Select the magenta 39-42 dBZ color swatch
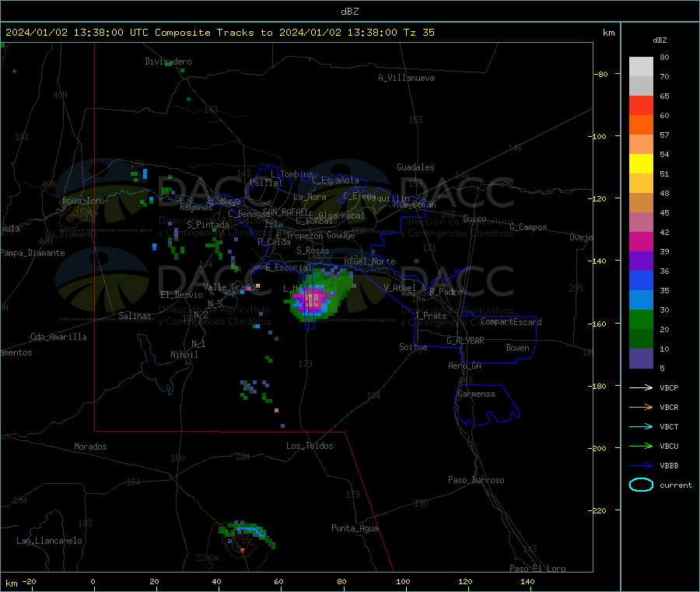The height and width of the screenshot is (592, 700). point(641,241)
